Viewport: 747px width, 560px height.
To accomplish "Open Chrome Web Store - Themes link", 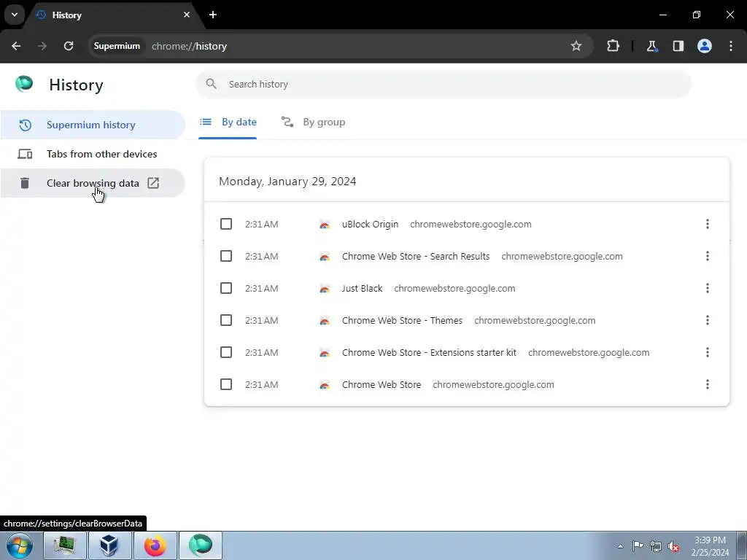I will [x=402, y=321].
